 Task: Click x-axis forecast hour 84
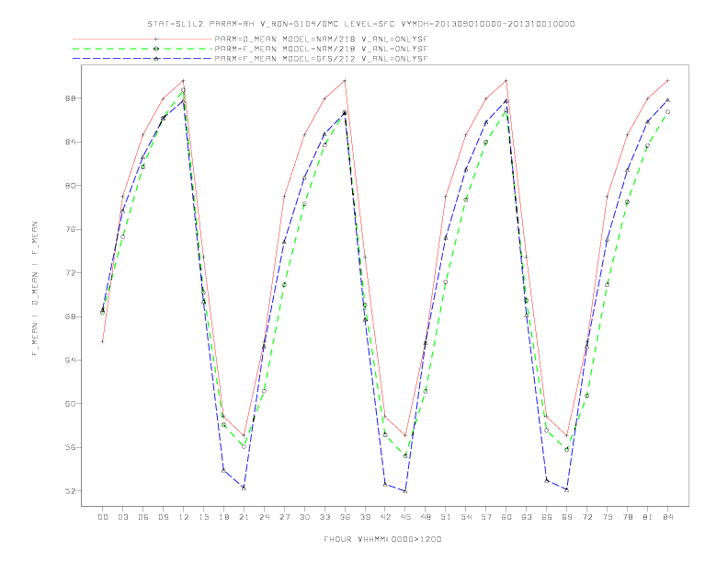[x=668, y=517]
